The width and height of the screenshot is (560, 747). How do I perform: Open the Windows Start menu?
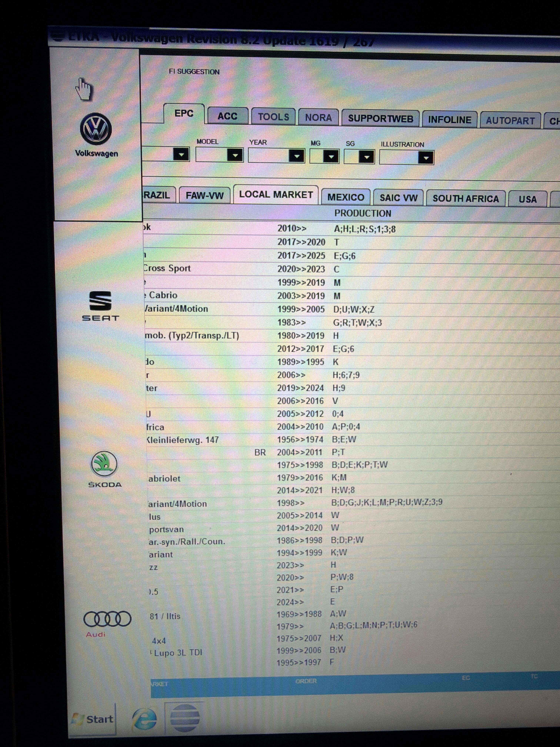click(x=93, y=719)
